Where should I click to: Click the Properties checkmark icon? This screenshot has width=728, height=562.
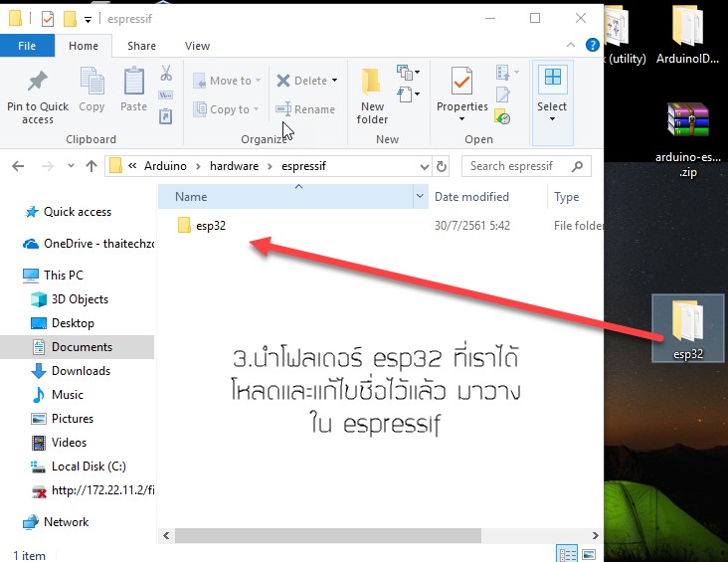(x=461, y=81)
